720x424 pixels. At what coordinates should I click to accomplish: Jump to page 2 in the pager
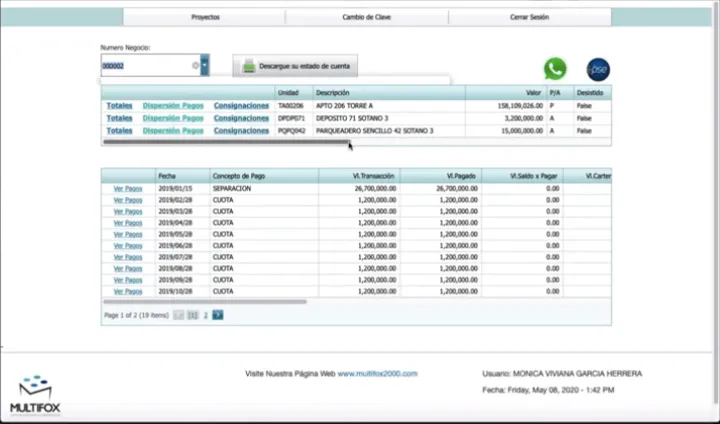206,315
